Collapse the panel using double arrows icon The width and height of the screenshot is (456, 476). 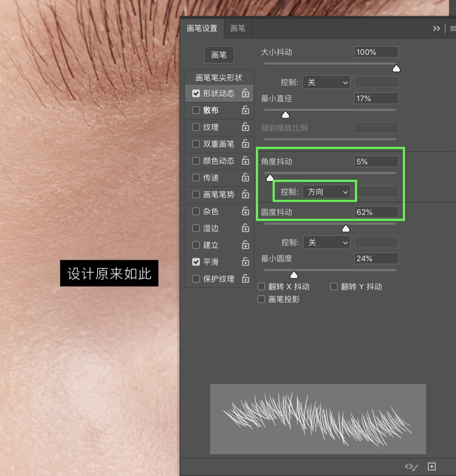click(x=436, y=28)
